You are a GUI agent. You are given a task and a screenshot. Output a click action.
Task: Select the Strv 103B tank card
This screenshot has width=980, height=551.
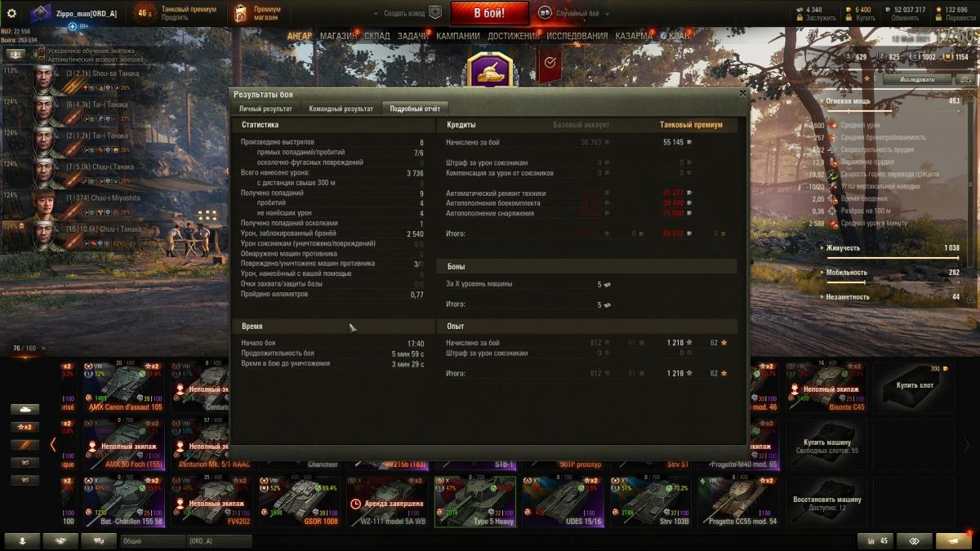(650, 502)
